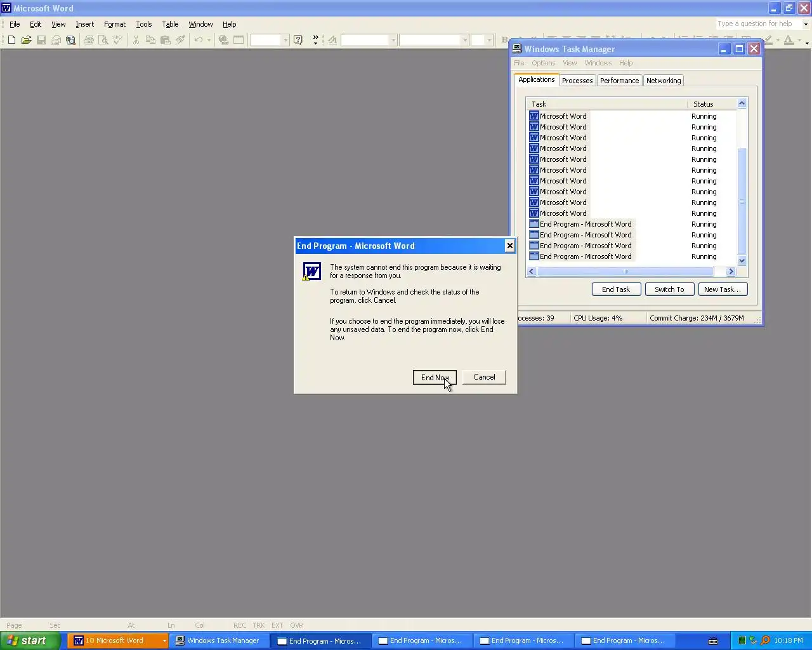
Task: Click the Switch To button
Action: pyautogui.click(x=669, y=289)
